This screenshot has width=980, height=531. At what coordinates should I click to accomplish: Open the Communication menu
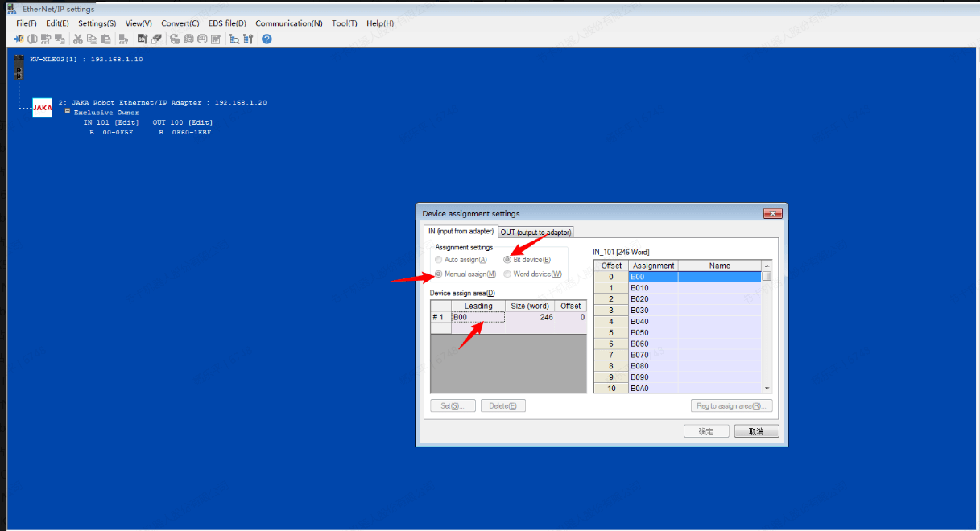click(x=288, y=23)
